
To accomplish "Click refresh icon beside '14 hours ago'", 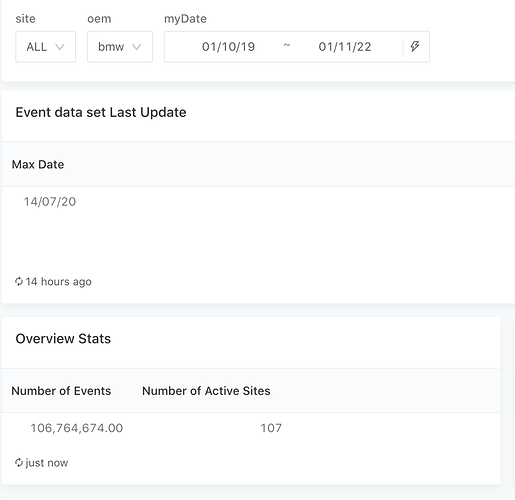I will [x=19, y=281].
